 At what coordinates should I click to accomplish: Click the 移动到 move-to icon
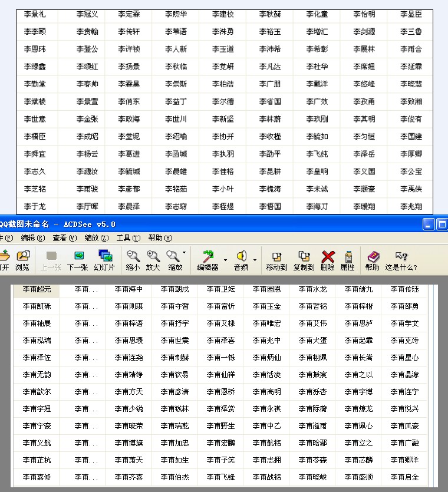[x=276, y=260]
